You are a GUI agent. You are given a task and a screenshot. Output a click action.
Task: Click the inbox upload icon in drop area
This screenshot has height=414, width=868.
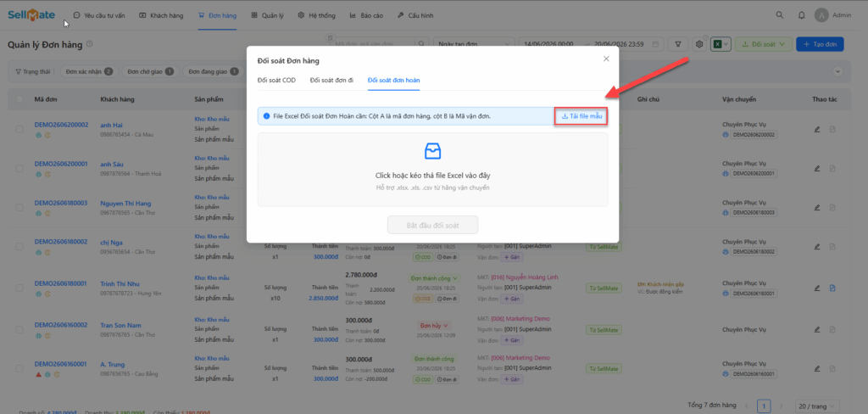(432, 151)
